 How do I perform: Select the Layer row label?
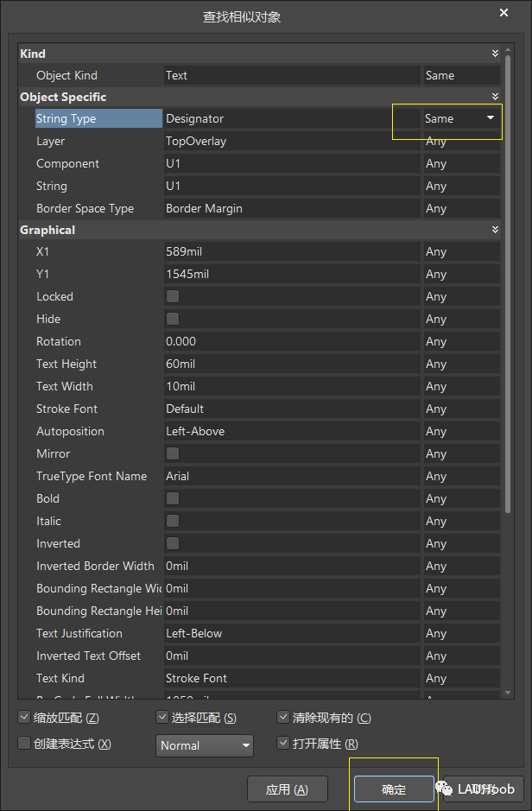pos(51,141)
